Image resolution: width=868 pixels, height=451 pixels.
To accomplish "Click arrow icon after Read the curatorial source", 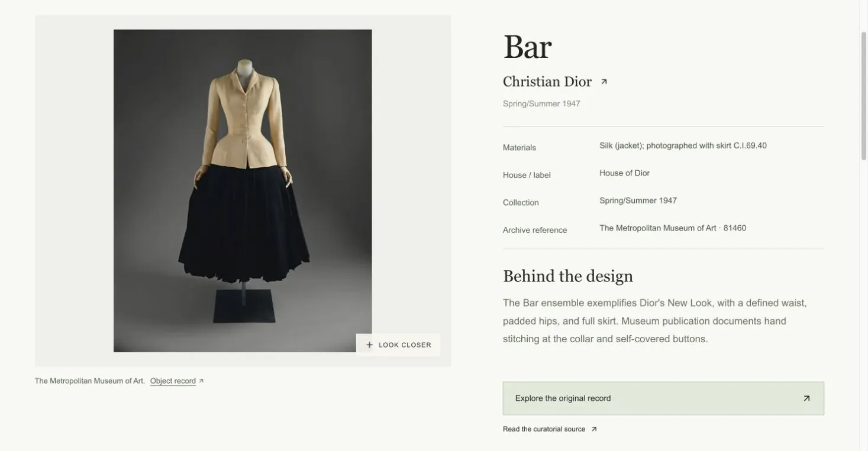I will (594, 430).
